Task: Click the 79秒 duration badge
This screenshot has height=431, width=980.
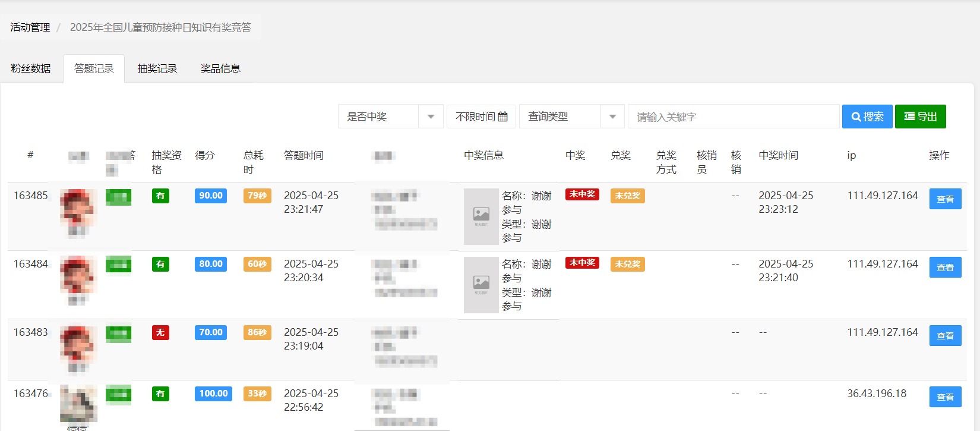Action: 257,196
